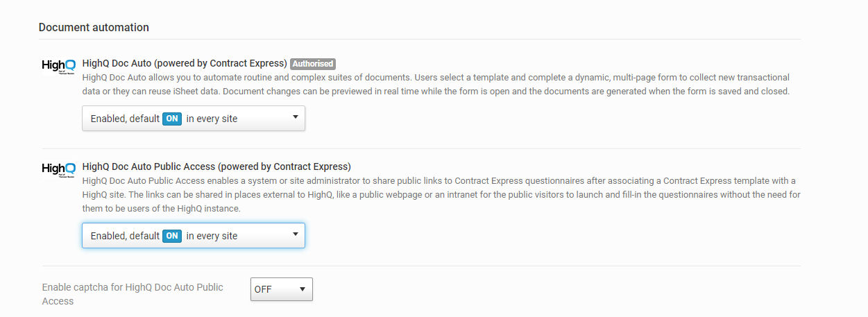Click the arrow of the HighQ Doc Auto dropdown
The height and width of the screenshot is (317, 868).
pyautogui.click(x=295, y=118)
